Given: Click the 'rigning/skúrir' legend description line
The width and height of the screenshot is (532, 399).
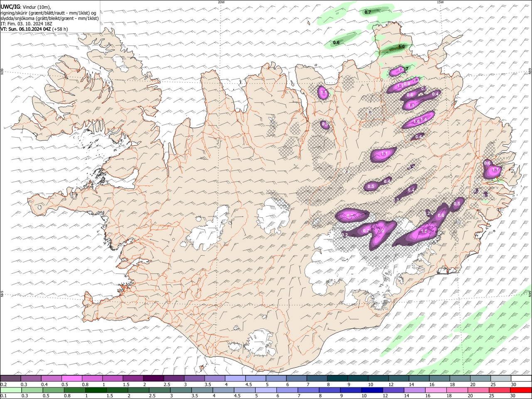Looking at the screenshot, I should pyautogui.click(x=48, y=12).
